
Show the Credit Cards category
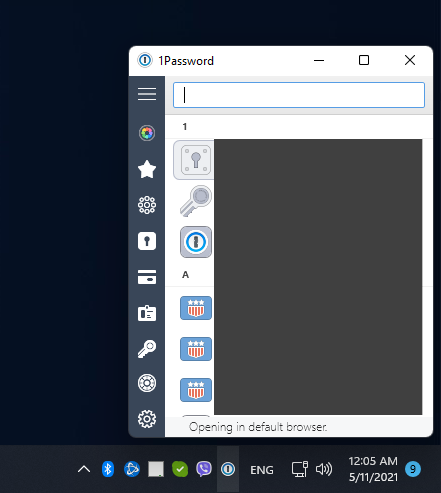[x=147, y=277]
